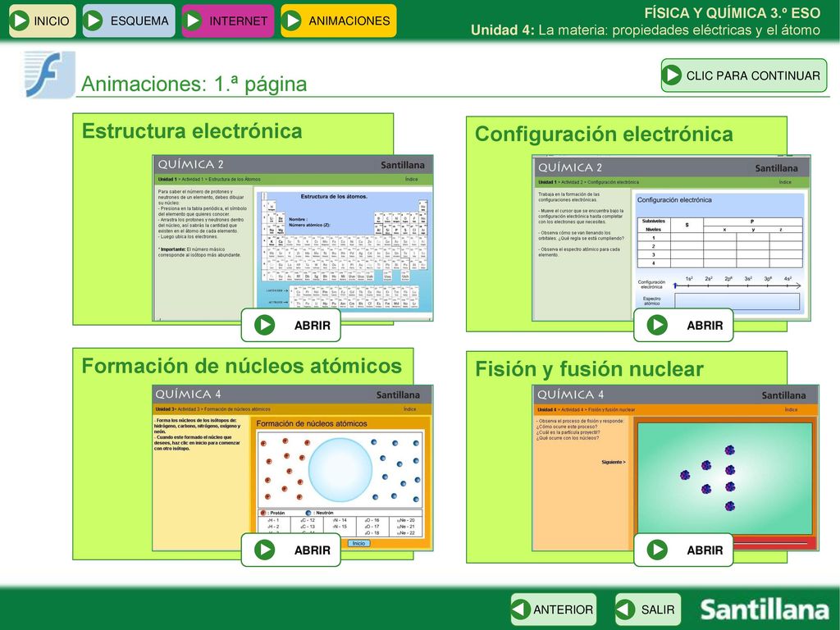840x630 pixels.
Task: Click the ANIMACIONES play arrow icon
Action: pyautogui.click(x=291, y=21)
